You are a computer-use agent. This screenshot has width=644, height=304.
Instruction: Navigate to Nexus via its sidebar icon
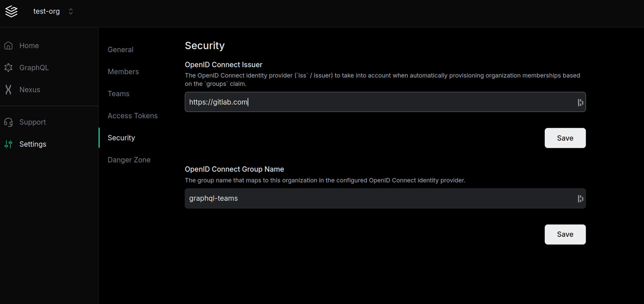click(x=8, y=89)
